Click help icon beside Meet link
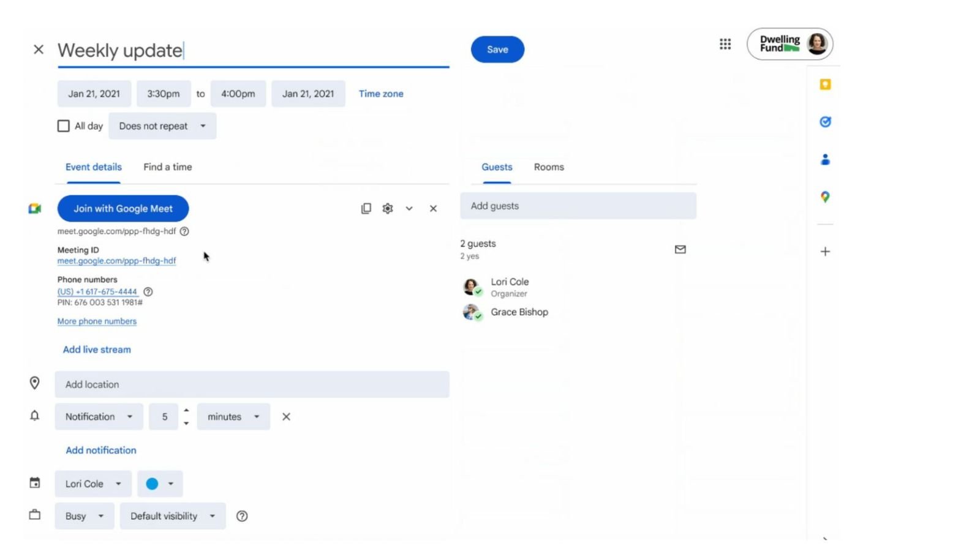Image resolution: width=980 pixels, height=551 pixels. tap(184, 231)
